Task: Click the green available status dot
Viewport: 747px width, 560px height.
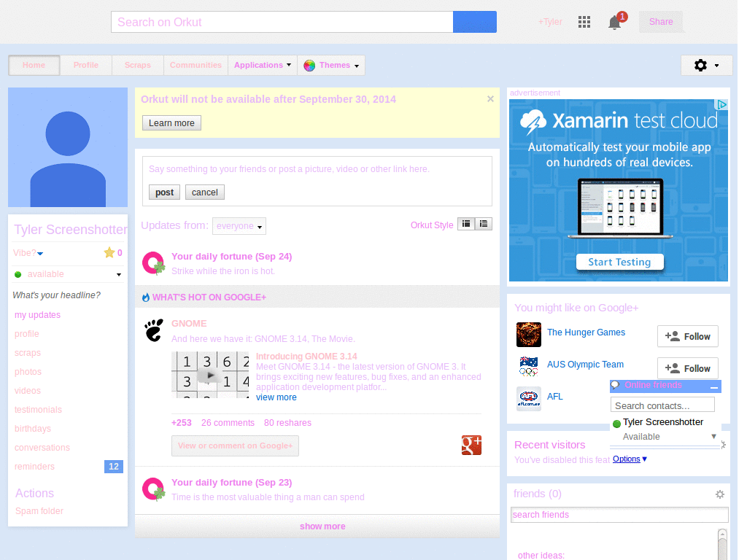Action: pyautogui.click(x=18, y=274)
